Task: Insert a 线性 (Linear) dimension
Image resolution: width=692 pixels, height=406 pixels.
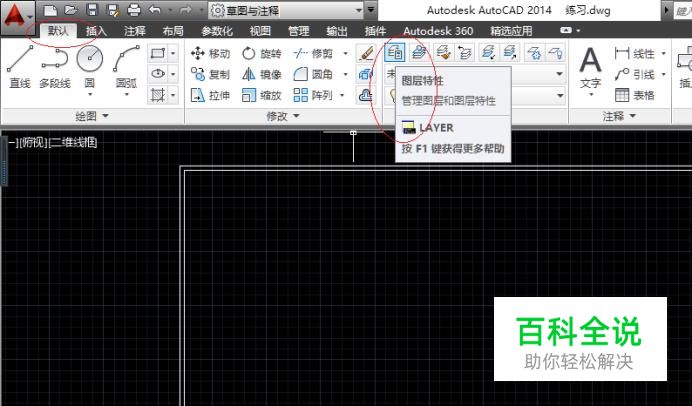Action: pyautogui.click(x=635, y=53)
